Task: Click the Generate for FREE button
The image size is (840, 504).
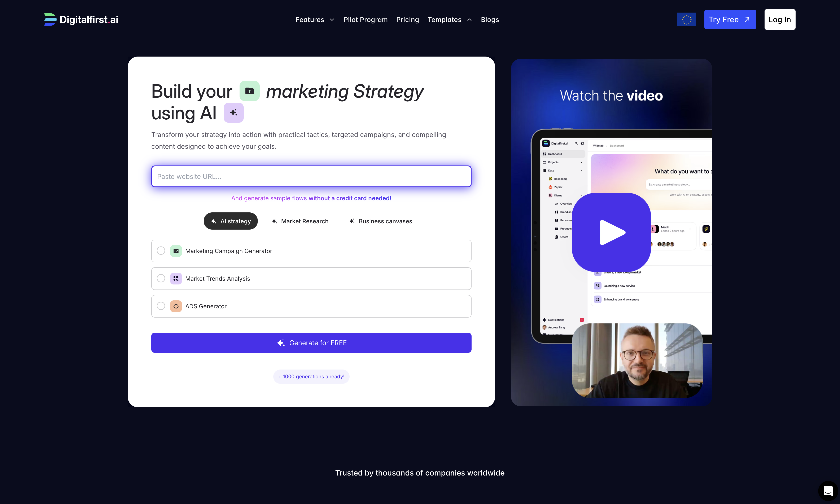Action: tap(311, 343)
